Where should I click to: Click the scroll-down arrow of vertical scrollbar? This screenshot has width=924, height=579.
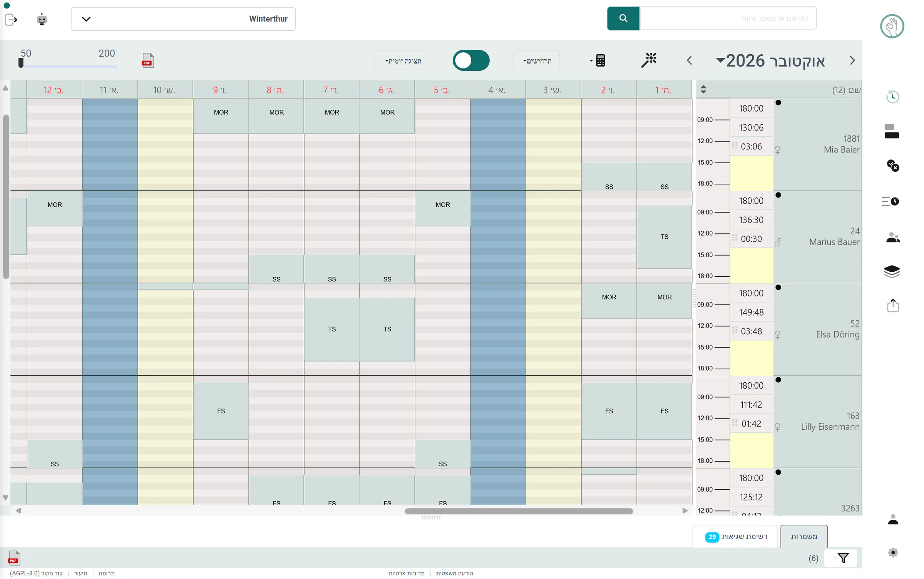pyautogui.click(x=5, y=497)
